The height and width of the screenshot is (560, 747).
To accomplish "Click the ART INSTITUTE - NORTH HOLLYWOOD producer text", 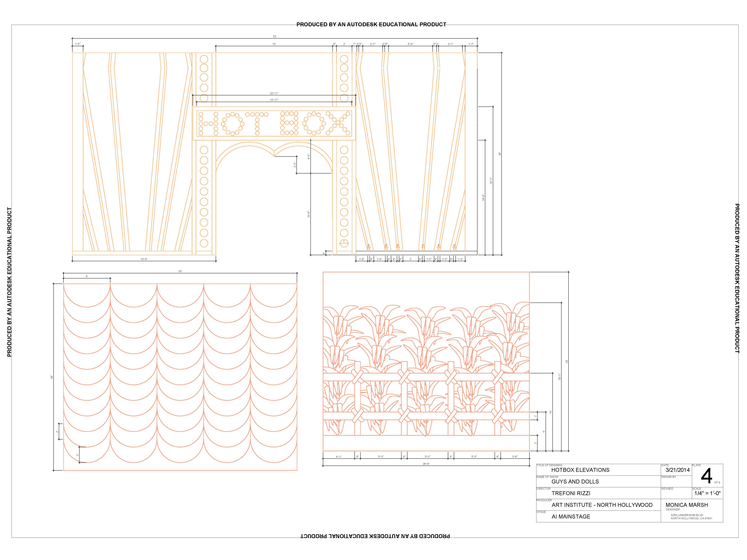I will [602, 505].
